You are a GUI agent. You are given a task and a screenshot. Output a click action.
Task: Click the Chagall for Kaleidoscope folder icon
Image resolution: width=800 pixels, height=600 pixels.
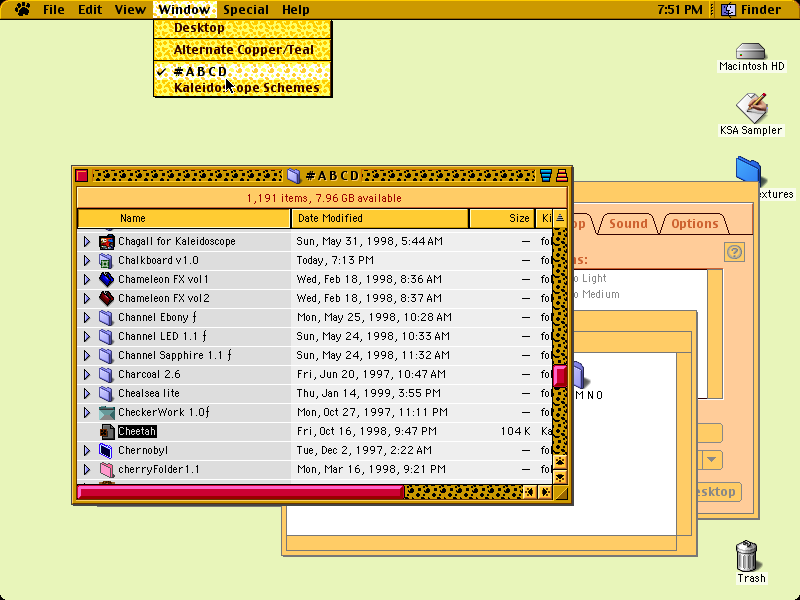pyautogui.click(x=106, y=241)
